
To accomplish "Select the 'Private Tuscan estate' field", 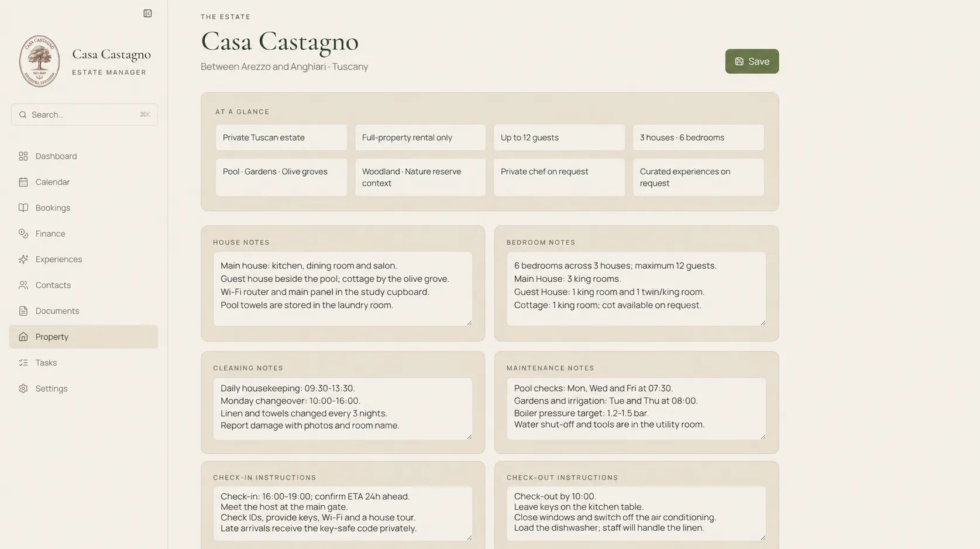I will (281, 137).
